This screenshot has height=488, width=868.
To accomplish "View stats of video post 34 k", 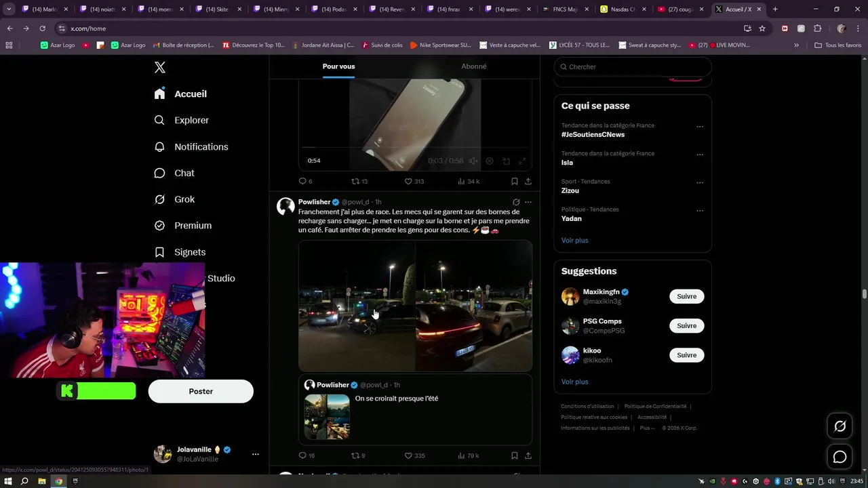I will click(469, 181).
